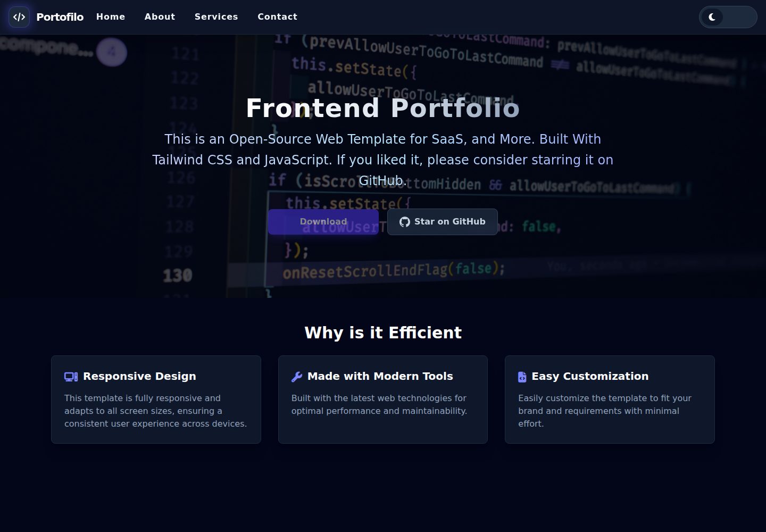The width and height of the screenshot is (766, 532).
Task: Click the 'Easily customize the template' description
Action: (x=605, y=411)
